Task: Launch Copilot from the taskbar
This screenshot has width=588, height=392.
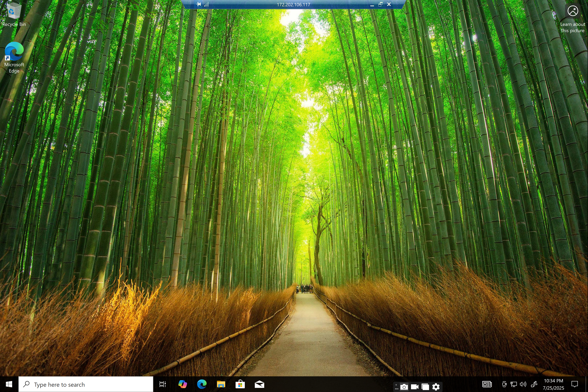Action: click(x=182, y=384)
